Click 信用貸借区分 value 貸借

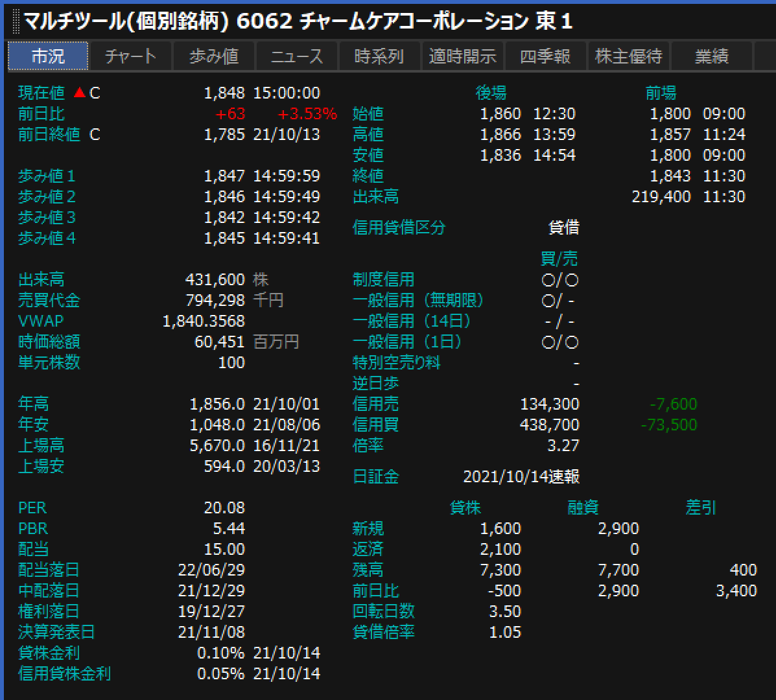pyautogui.click(x=564, y=227)
